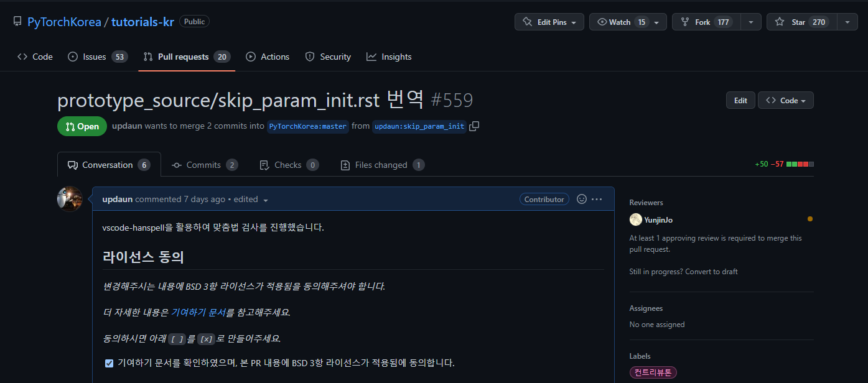
Task: Open the Code dropdown next to Edit
Action: pos(785,100)
